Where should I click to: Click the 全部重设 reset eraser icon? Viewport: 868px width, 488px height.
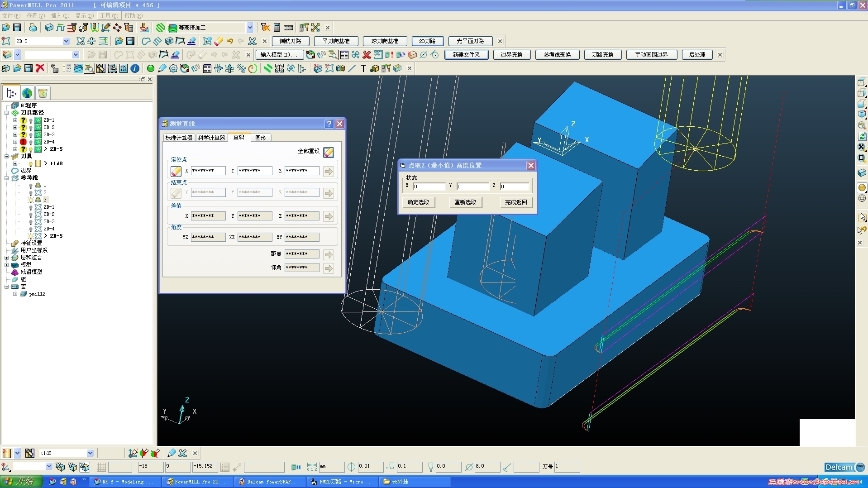(x=329, y=152)
